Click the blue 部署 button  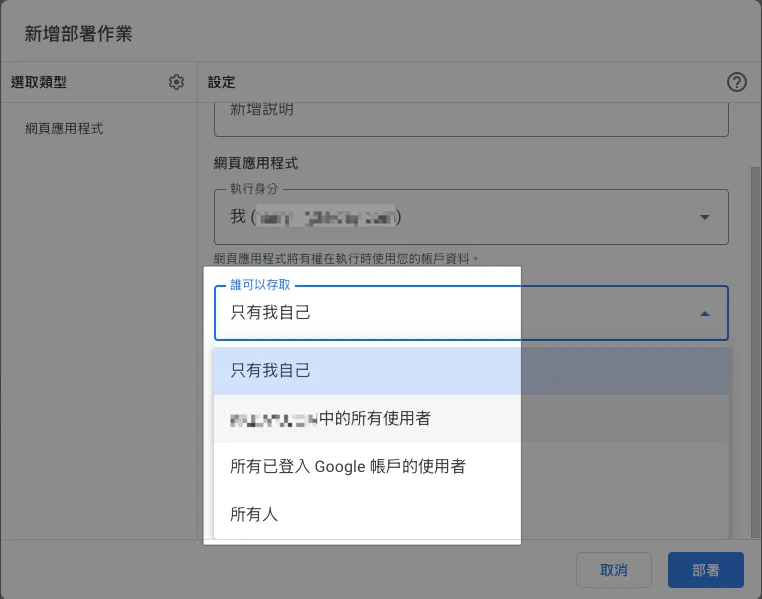tap(705, 570)
